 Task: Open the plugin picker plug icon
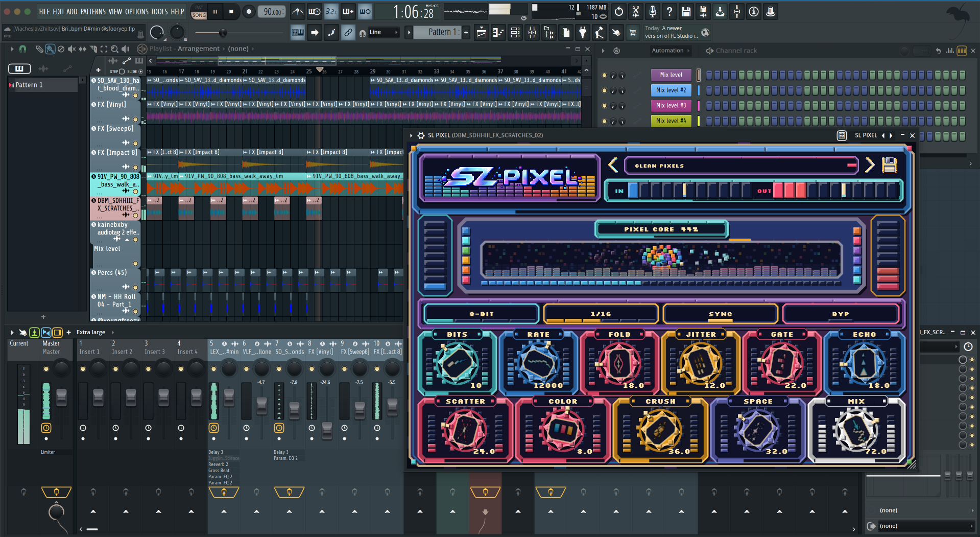(x=583, y=33)
